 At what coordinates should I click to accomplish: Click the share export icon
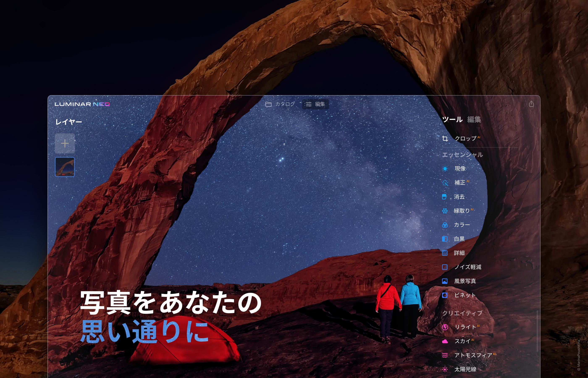pyautogui.click(x=531, y=104)
